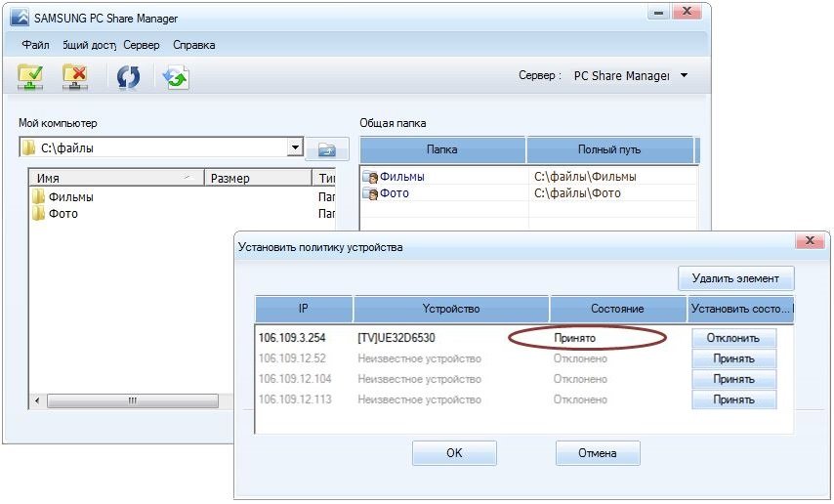The width and height of the screenshot is (834, 504).
Task: Click the Удалить элемент button
Action: [x=735, y=278]
